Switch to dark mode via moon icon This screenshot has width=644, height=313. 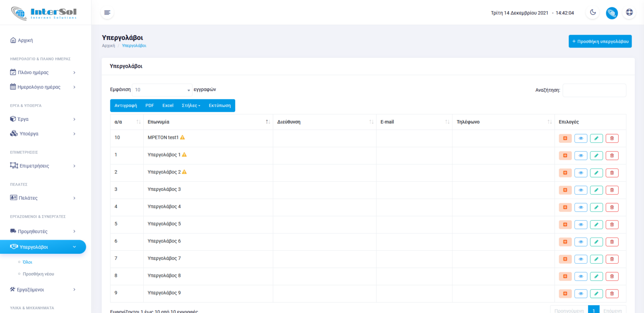[593, 12]
